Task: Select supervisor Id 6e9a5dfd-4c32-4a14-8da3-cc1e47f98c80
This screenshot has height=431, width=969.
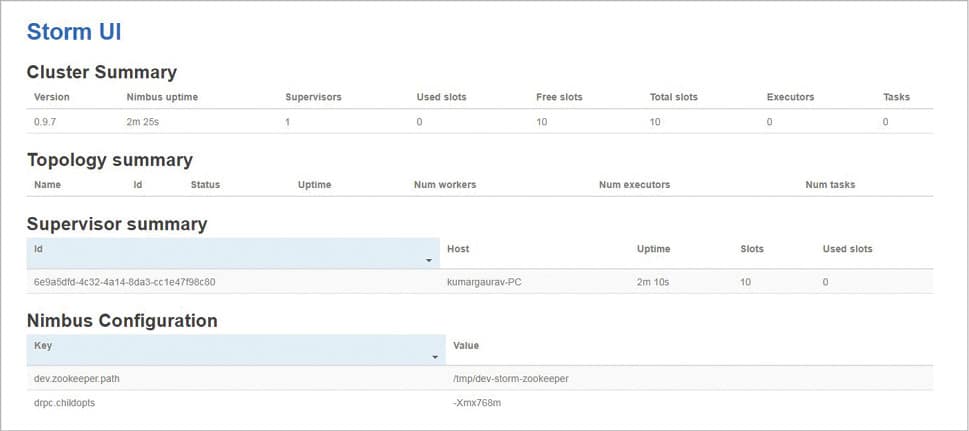Action: click(124, 282)
